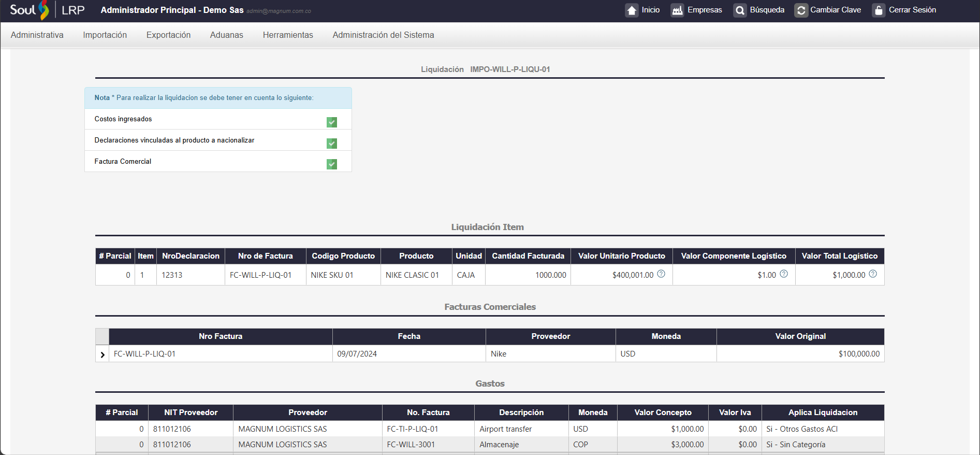
Task: Toggle the Factura Comercial checkbox
Action: click(x=332, y=164)
